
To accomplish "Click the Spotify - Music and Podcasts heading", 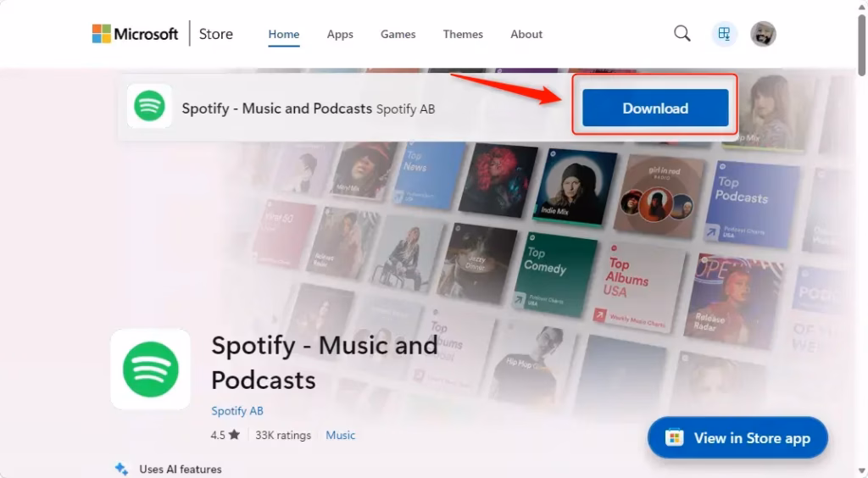I will (325, 363).
